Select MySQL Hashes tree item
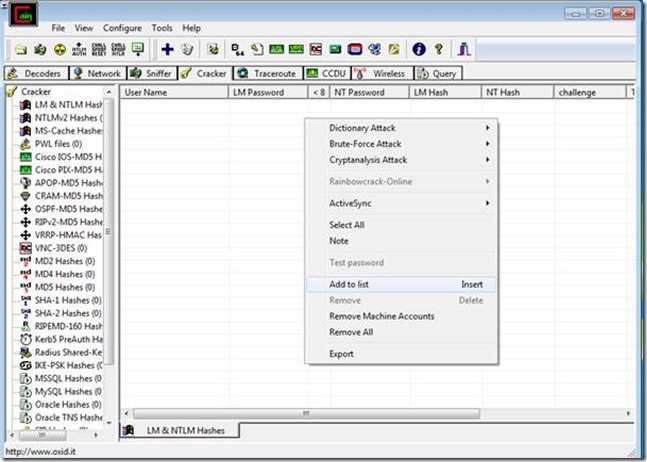647x462 pixels. 61,391
